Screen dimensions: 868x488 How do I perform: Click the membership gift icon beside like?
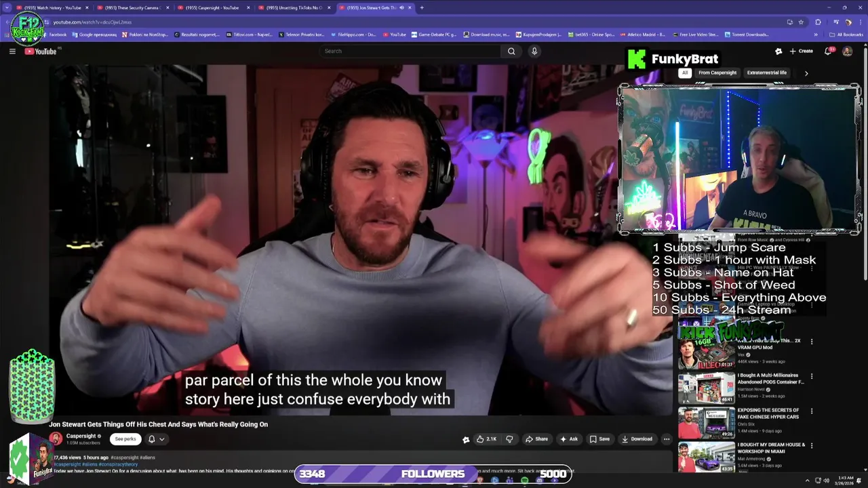(x=466, y=439)
